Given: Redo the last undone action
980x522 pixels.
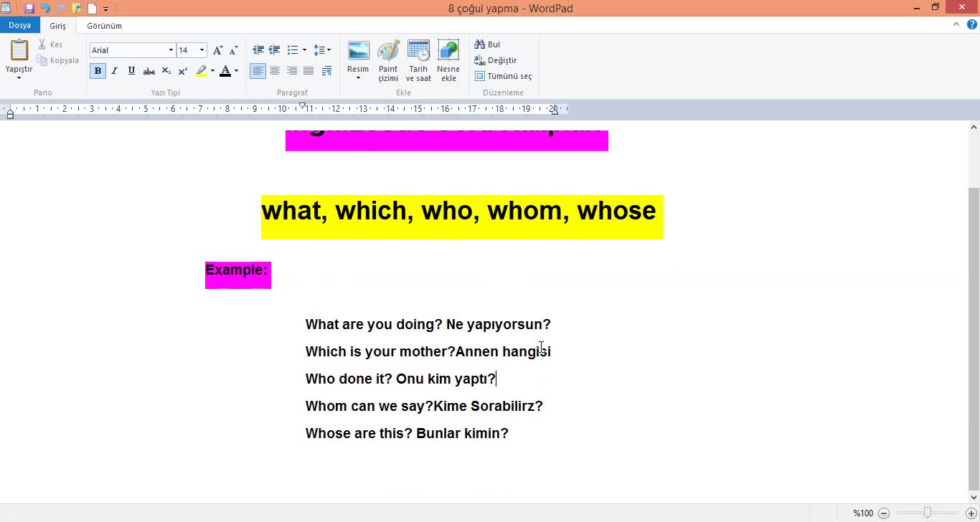Looking at the screenshot, I should coord(61,9).
